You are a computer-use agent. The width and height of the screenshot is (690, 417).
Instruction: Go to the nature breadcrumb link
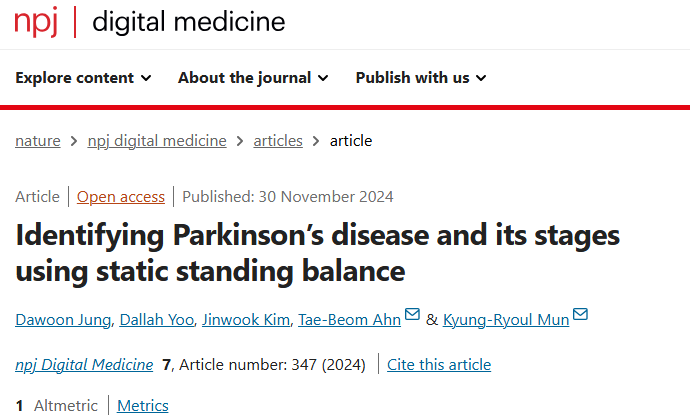[38, 141]
